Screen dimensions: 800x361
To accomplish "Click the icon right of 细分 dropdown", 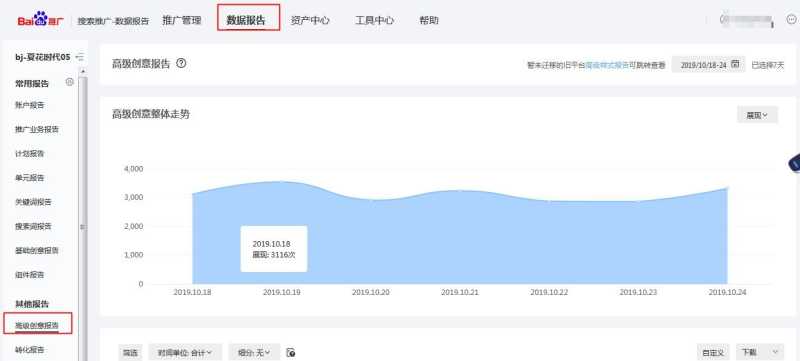I will (x=291, y=352).
